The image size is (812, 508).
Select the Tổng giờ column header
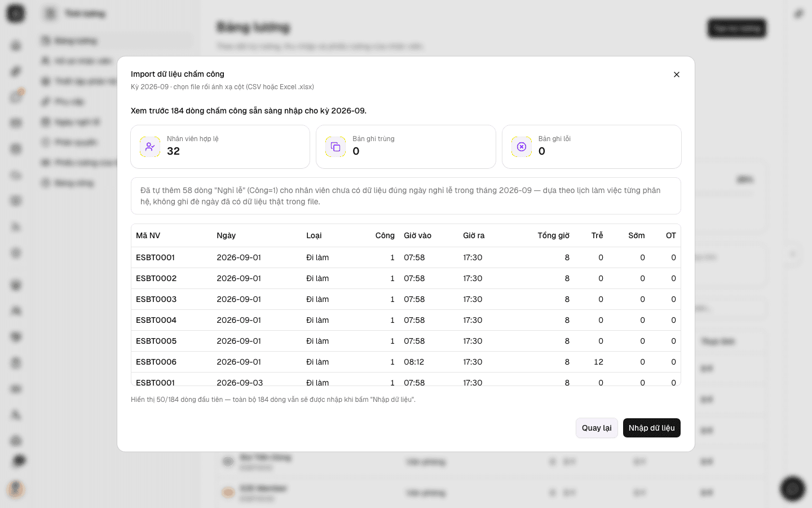[x=553, y=235]
